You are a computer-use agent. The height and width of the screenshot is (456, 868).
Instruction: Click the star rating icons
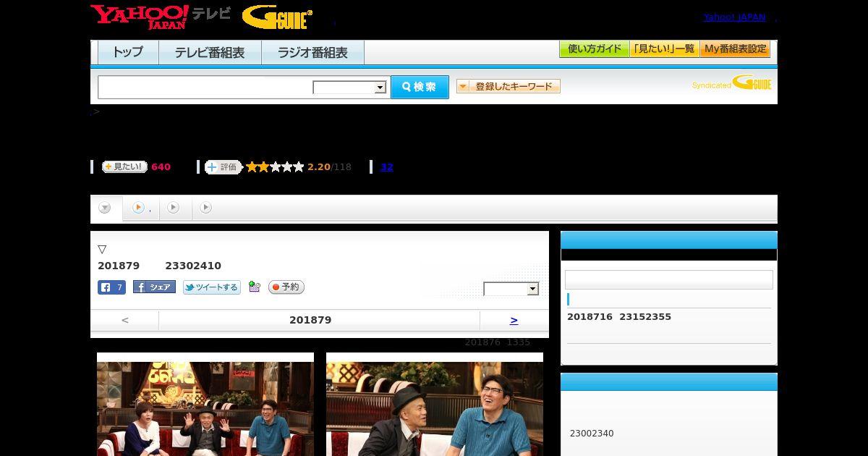point(275,167)
